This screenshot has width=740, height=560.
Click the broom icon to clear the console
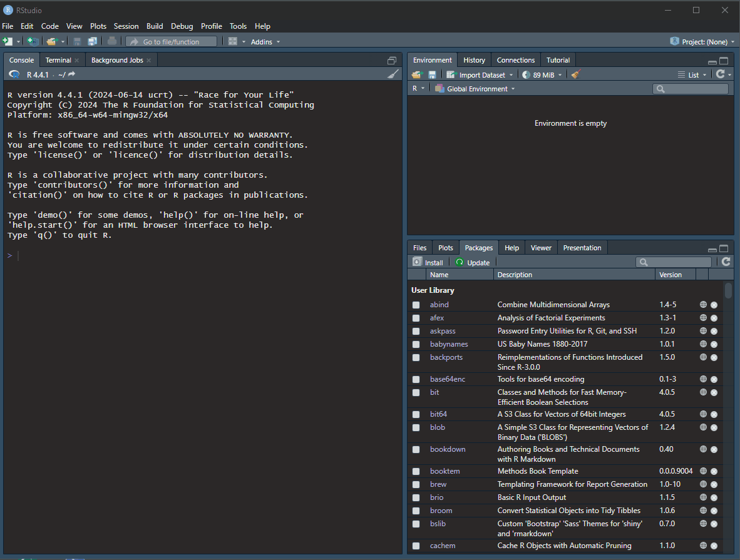click(x=393, y=74)
